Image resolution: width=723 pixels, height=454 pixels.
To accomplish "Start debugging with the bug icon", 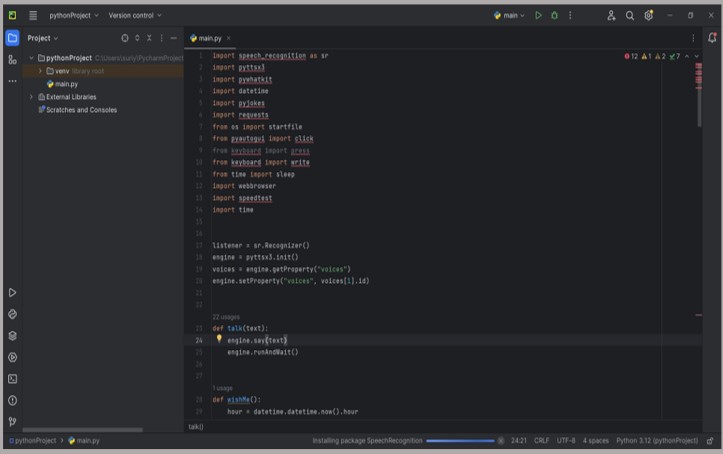I will pos(554,16).
